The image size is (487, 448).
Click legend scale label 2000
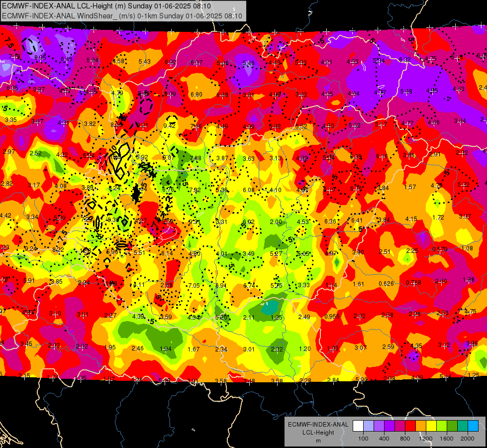point(467,439)
